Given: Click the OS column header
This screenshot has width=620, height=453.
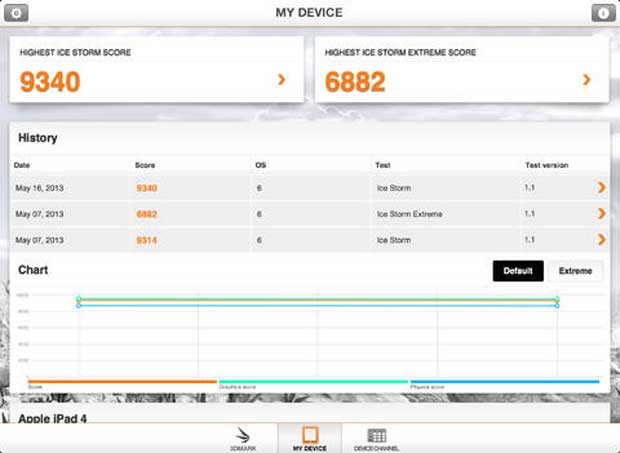Looking at the screenshot, I should 261,165.
